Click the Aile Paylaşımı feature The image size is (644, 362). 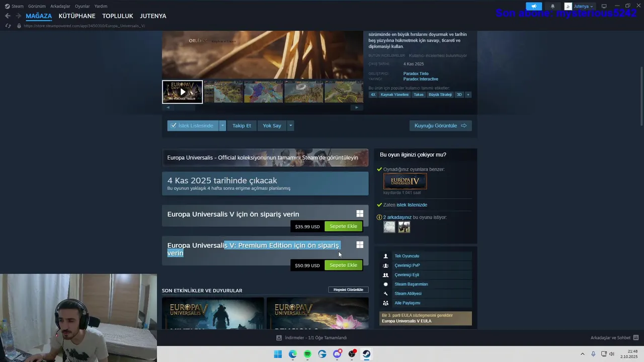(x=426, y=303)
